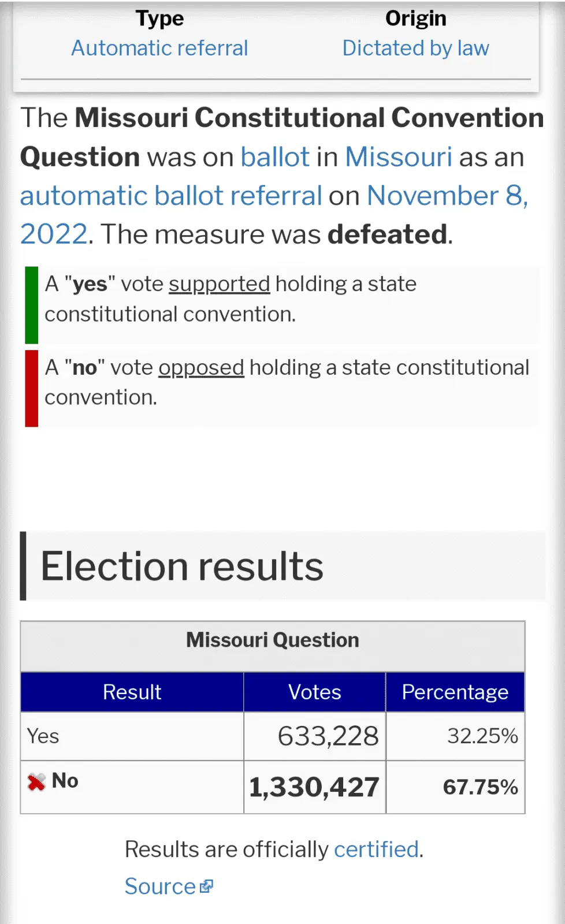Follow the ballot link
This screenshot has height=924, width=565.
[x=275, y=157]
